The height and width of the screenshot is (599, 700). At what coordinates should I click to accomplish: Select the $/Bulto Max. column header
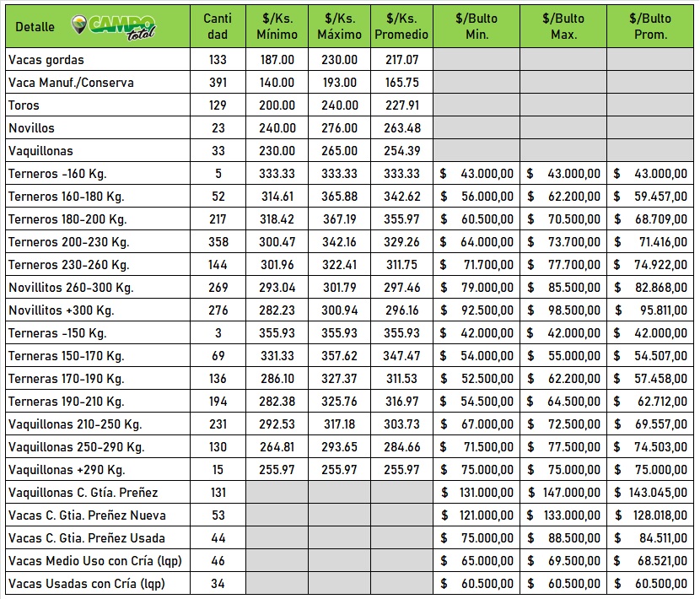563,26
